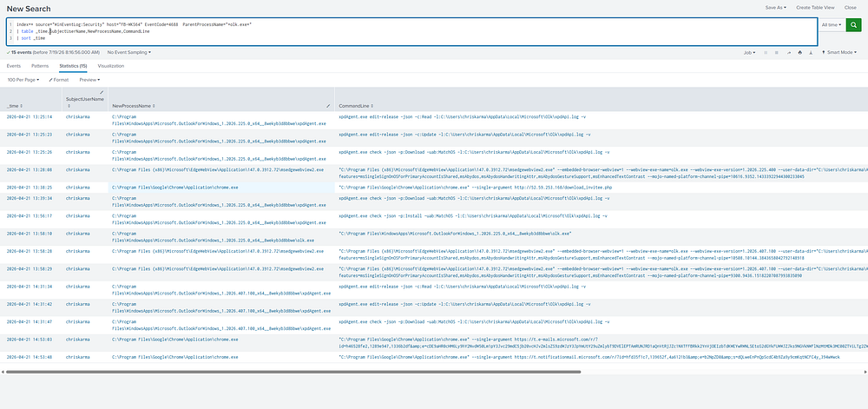Image resolution: width=868 pixels, height=409 pixels.
Task: Click the 2026-04-21 13:25:26 timestamp
Action: click(30, 152)
